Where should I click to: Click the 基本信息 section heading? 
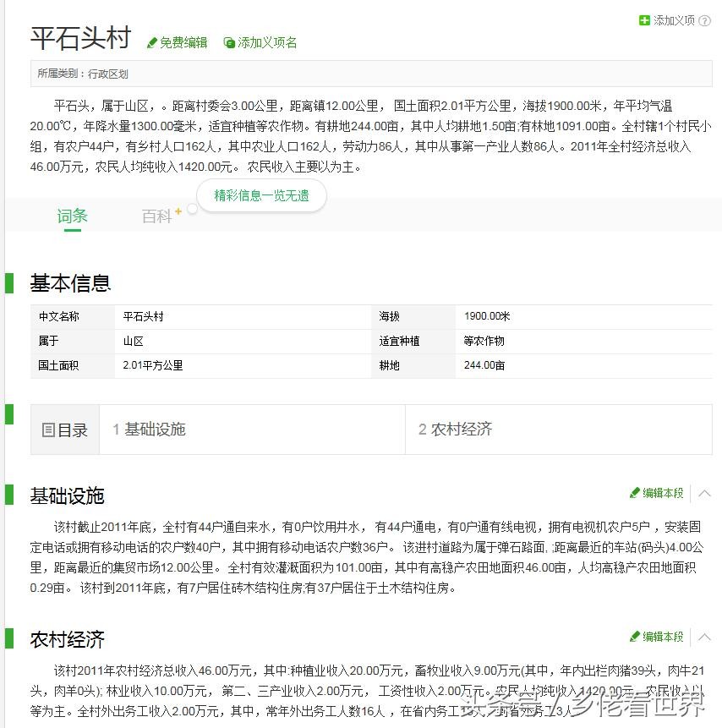tap(71, 283)
